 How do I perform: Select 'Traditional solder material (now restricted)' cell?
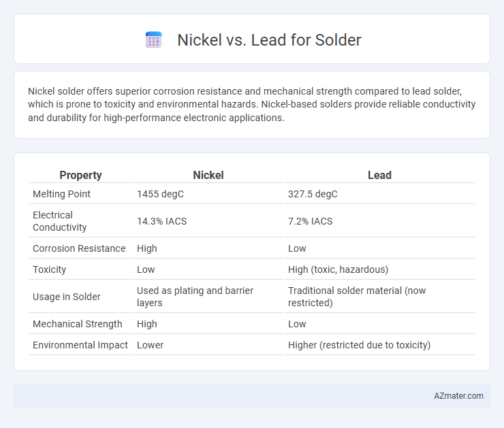[357, 297]
